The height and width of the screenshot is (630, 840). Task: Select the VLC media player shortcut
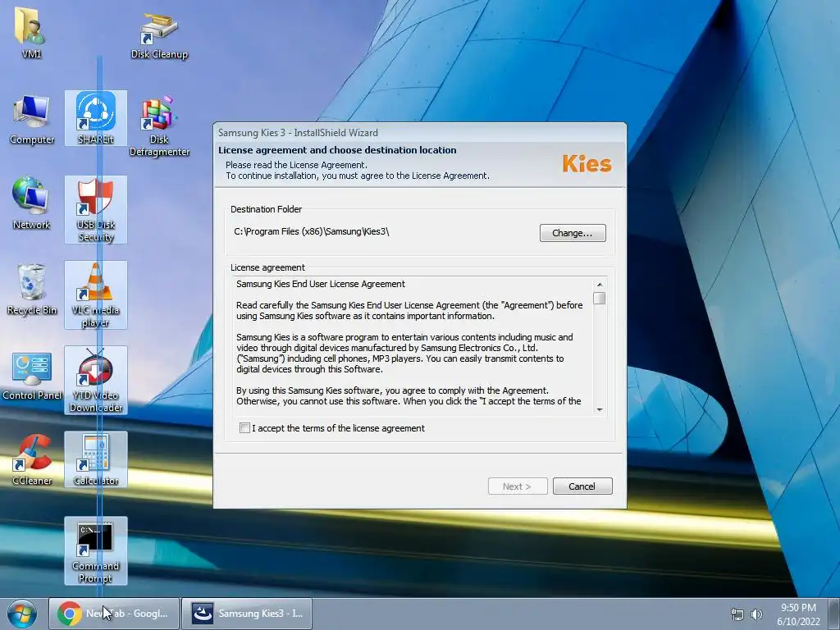[x=96, y=294]
